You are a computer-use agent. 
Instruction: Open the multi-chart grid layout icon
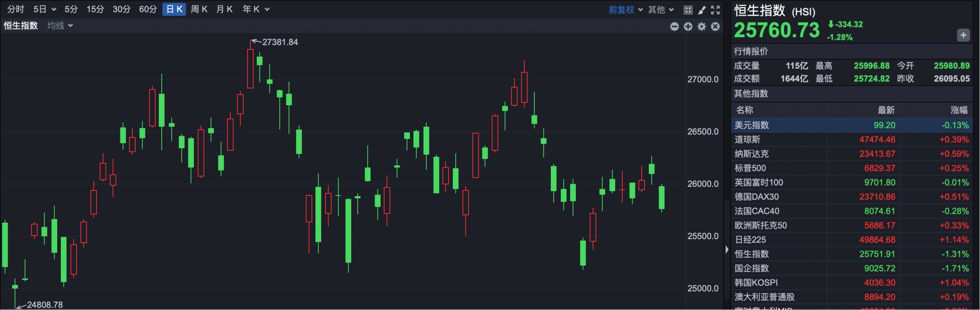[688, 10]
